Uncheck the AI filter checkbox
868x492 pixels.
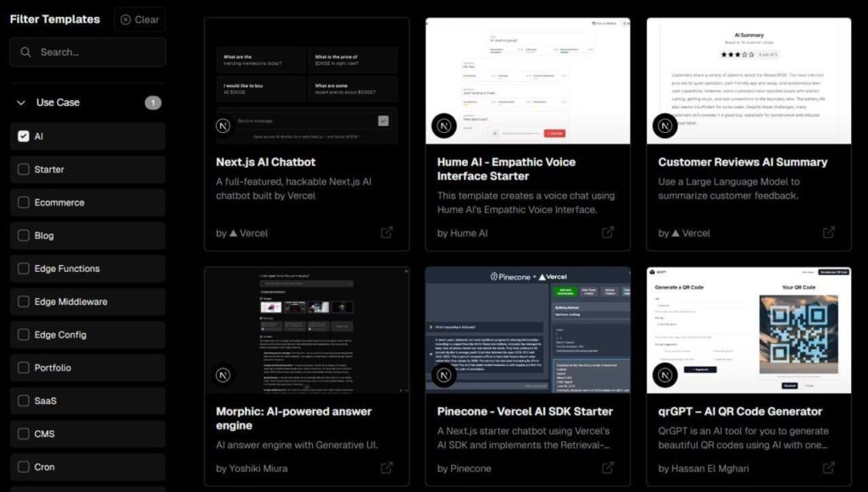(x=23, y=136)
